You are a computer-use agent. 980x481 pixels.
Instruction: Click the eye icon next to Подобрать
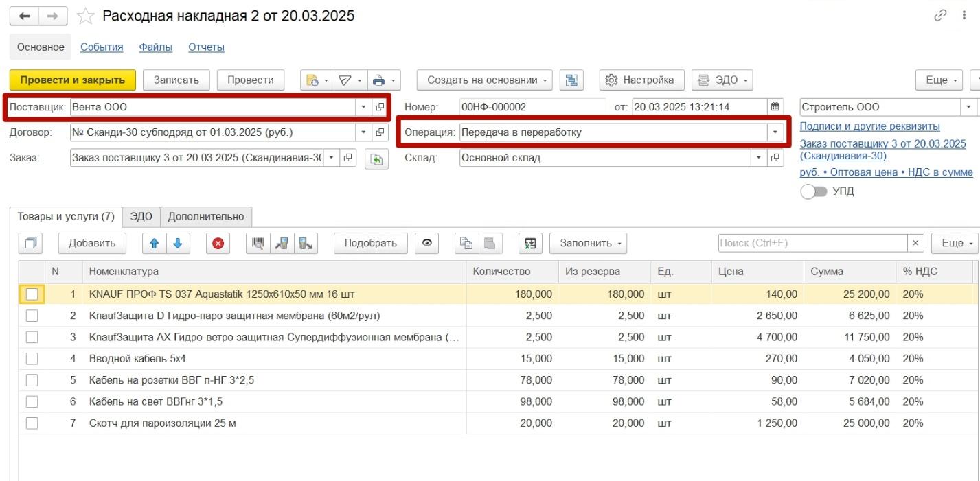[x=427, y=243]
